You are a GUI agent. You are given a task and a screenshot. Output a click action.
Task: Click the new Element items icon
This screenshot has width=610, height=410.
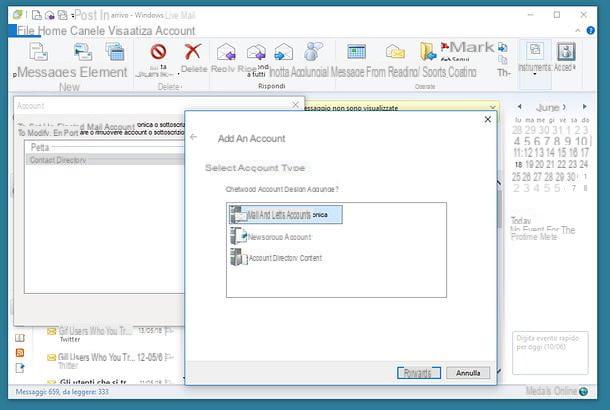[x=115, y=52]
